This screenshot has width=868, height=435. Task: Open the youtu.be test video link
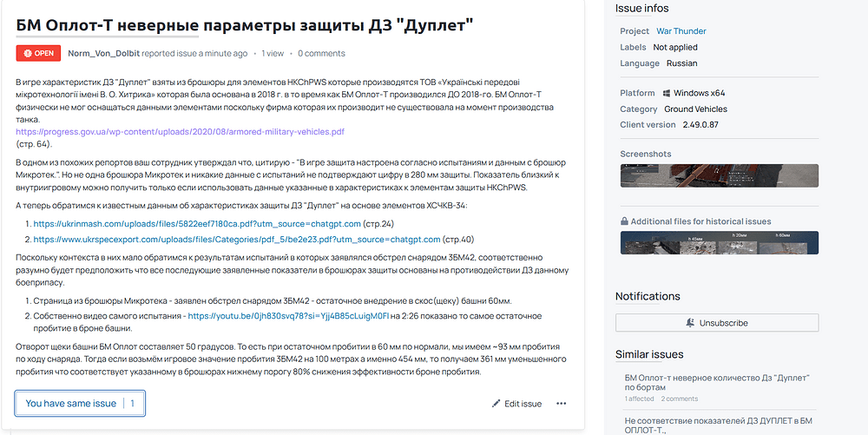pyautogui.click(x=288, y=316)
